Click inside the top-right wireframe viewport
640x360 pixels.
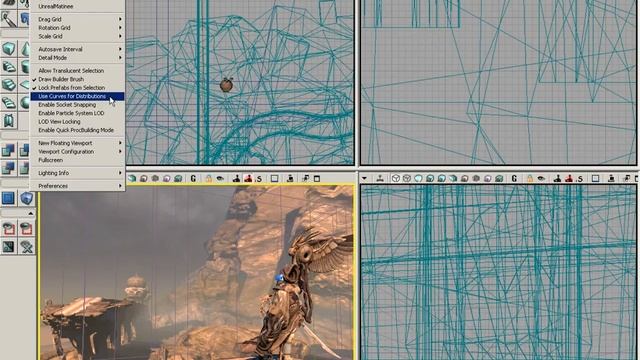tap(498, 82)
